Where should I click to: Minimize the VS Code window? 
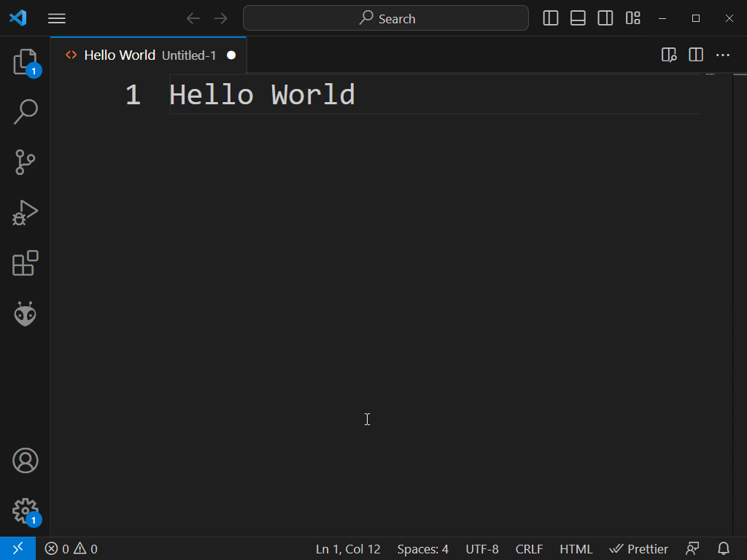[662, 18]
